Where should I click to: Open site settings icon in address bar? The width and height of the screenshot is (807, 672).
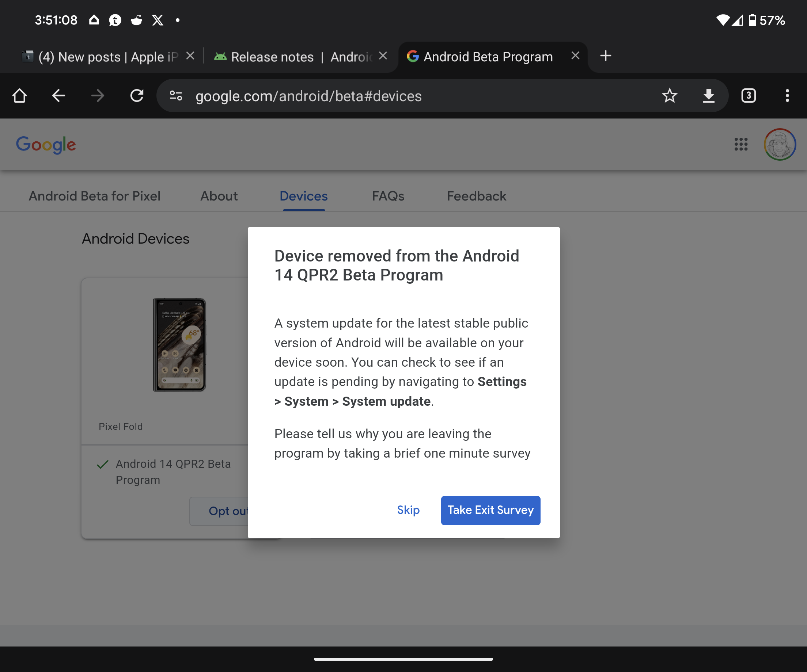point(176,96)
